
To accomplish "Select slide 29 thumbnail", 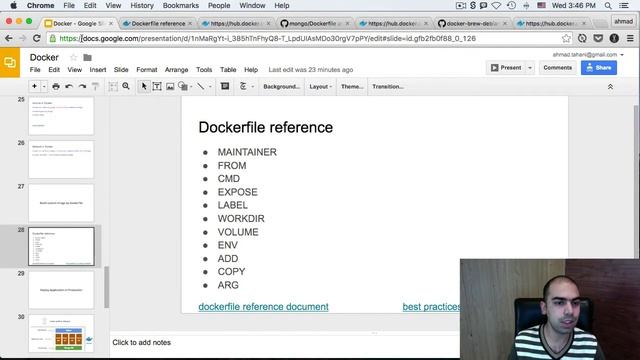I will click(x=61, y=290).
